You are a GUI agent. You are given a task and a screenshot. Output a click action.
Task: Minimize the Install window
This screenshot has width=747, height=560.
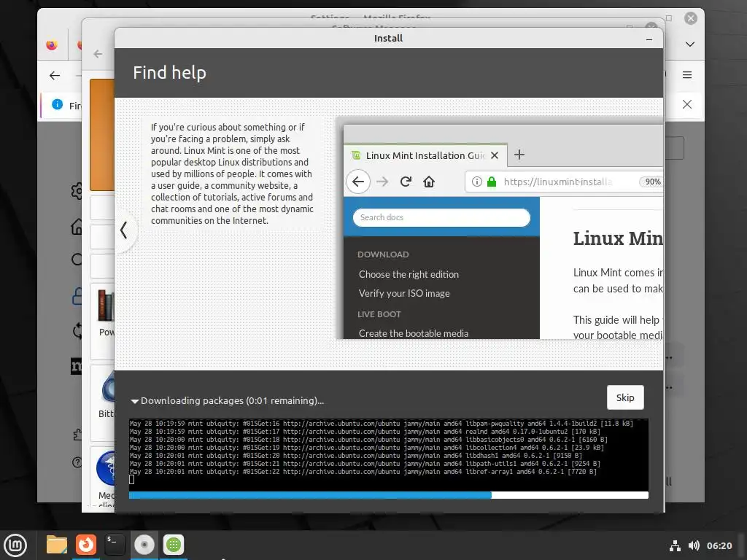[x=649, y=39]
